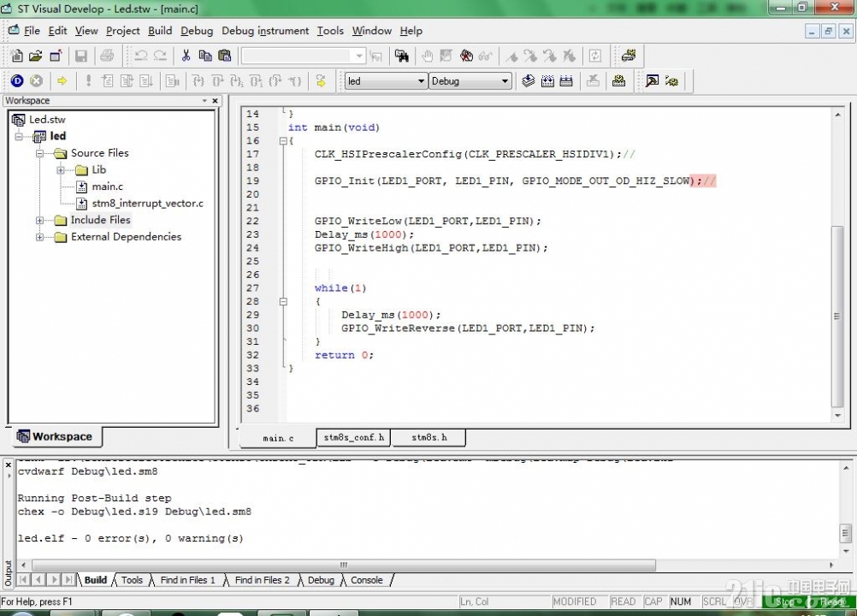Open the Debug menu

pyautogui.click(x=197, y=31)
